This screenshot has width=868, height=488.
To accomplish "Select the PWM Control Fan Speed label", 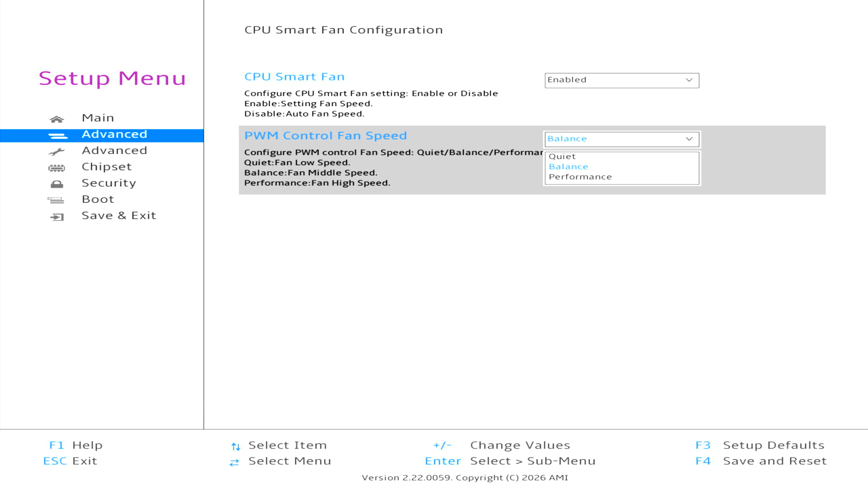I will pos(325,136).
